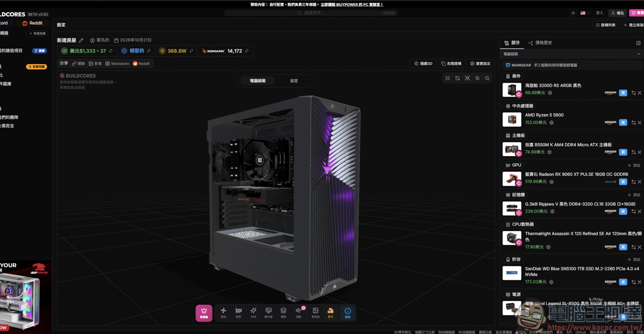644x334 pixels.
Task: Refresh the 368.8W wattage estimate
Action: pos(192,51)
